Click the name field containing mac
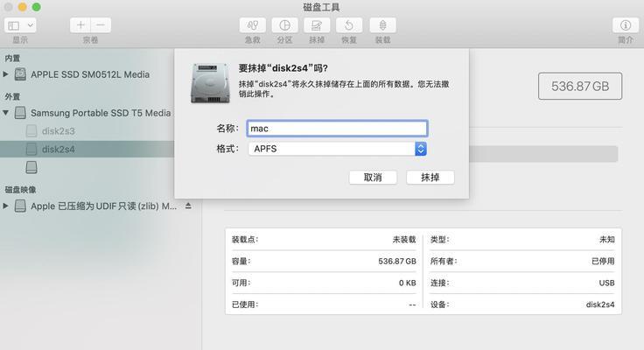Image resolution: width=644 pixels, height=350 pixels. [337, 129]
